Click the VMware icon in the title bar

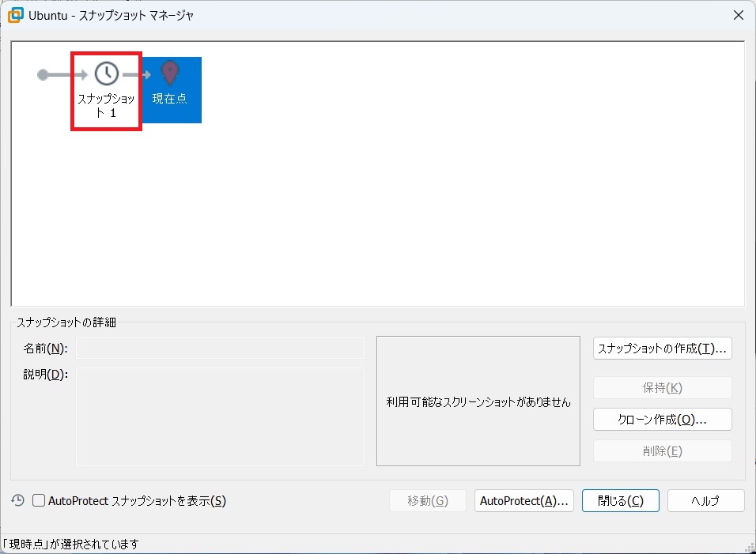pyautogui.click(x=16, y=15)
